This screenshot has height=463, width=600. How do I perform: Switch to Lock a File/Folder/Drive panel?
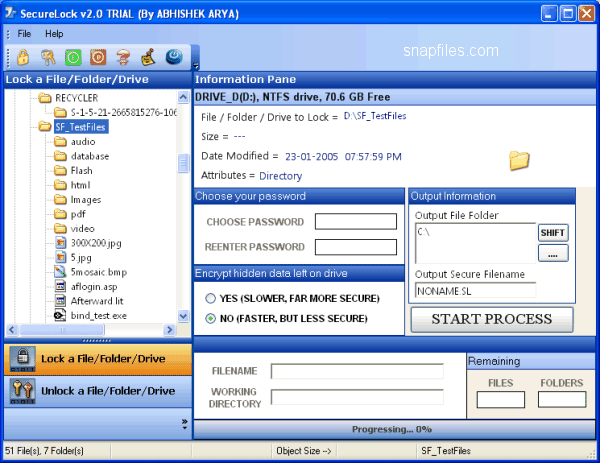pos(98,359)
